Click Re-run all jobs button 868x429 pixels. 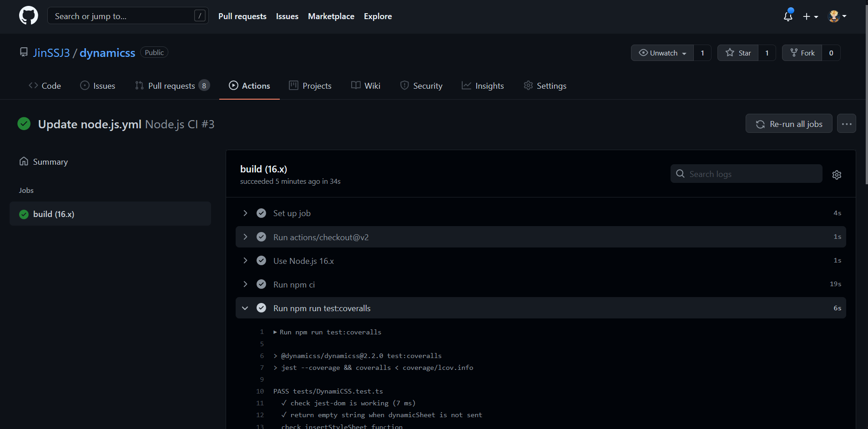tap(789, 124)
